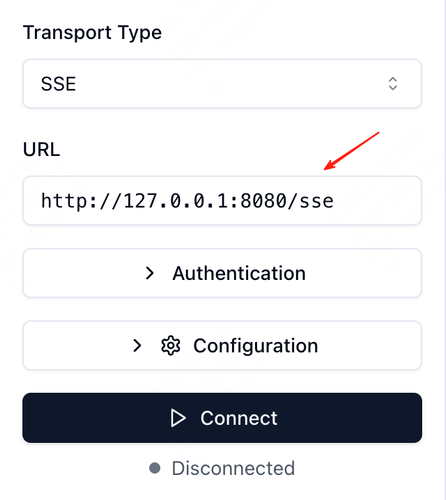The height and width of the screenshot is (500, 446).
Task: Click the up-down chevron in SSE selector
Action: pos(393,84)
